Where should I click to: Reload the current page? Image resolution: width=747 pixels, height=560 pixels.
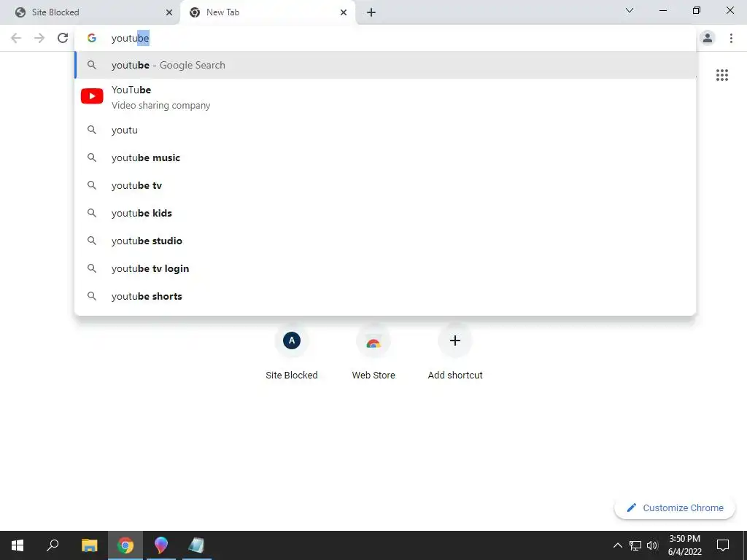[63, 38]
